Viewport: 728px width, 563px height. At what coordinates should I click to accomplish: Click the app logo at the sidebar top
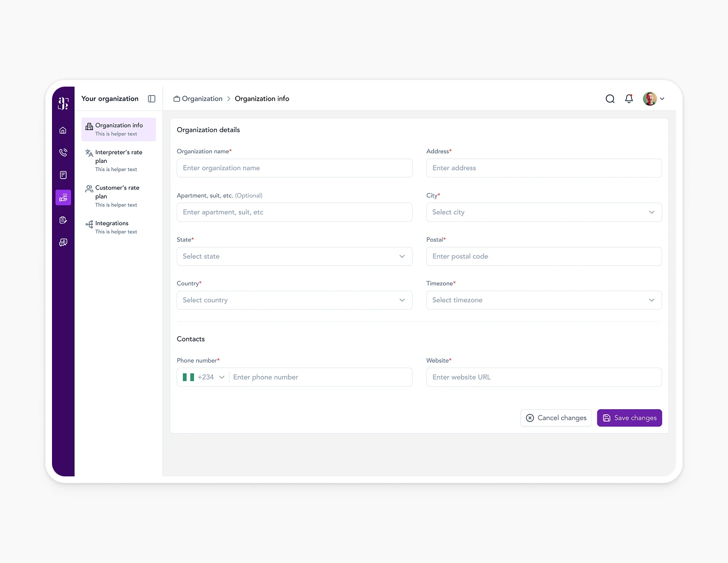click(63, 102)
